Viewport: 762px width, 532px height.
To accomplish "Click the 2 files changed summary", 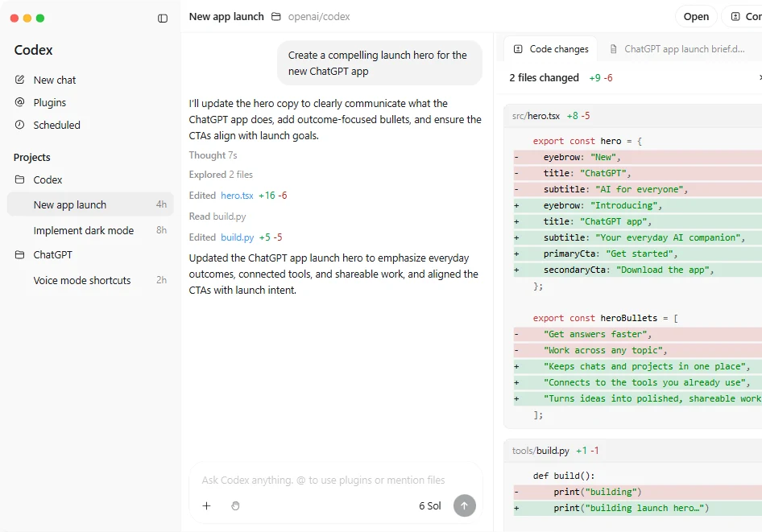I will coord(544,77).
